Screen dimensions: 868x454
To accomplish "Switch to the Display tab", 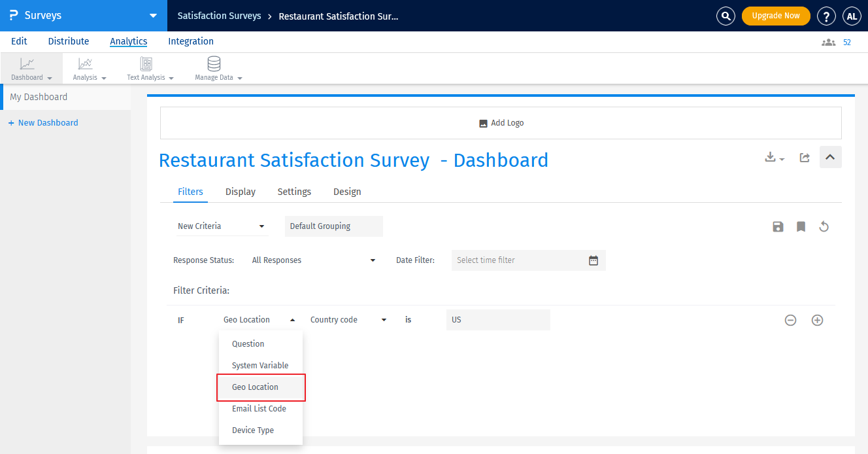I will [x=240, y=192].
